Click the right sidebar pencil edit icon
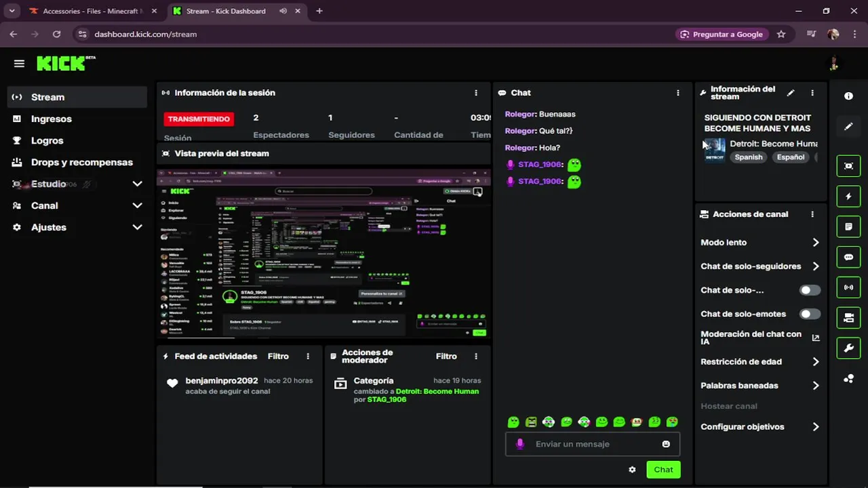Image resolution: width=868 pixels, height=488 pixels. pyautogui.click(x=848, y=127)
